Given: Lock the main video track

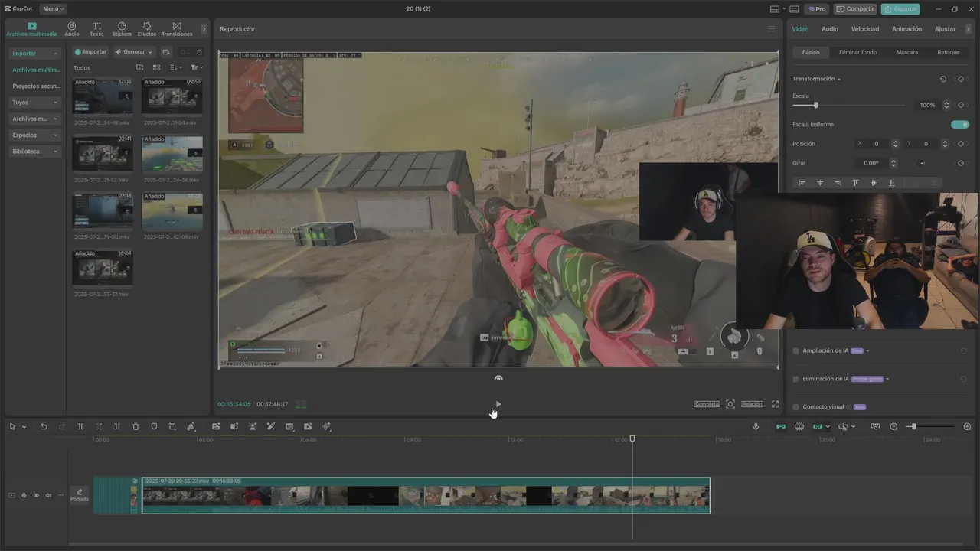Looking at the screenshot, I should (x=24, y=495).
